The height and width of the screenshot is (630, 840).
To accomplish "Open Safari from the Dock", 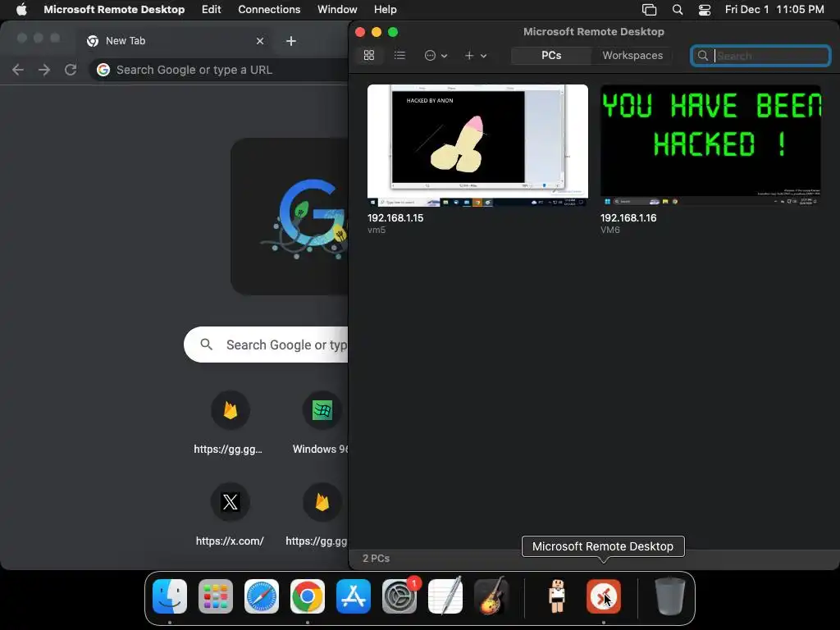I will (x=262, y=596).
